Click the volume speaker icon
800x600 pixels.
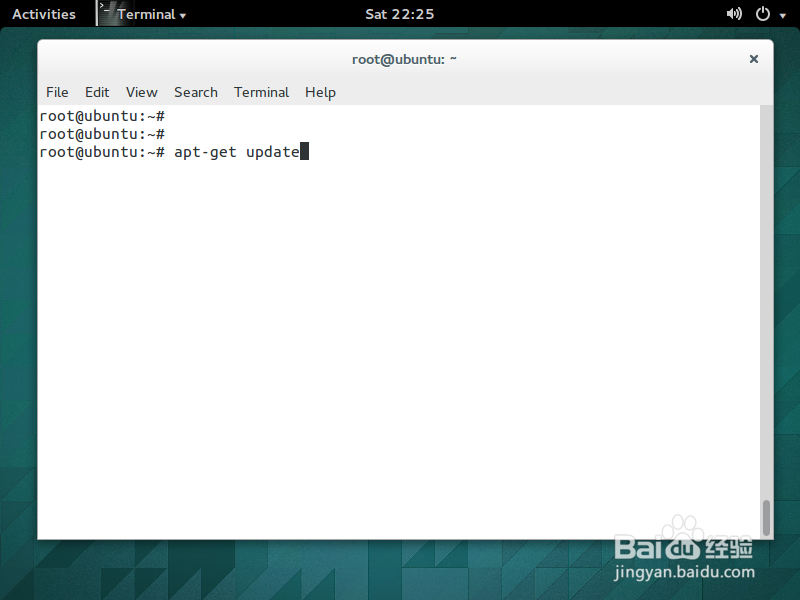pos(733,13)
